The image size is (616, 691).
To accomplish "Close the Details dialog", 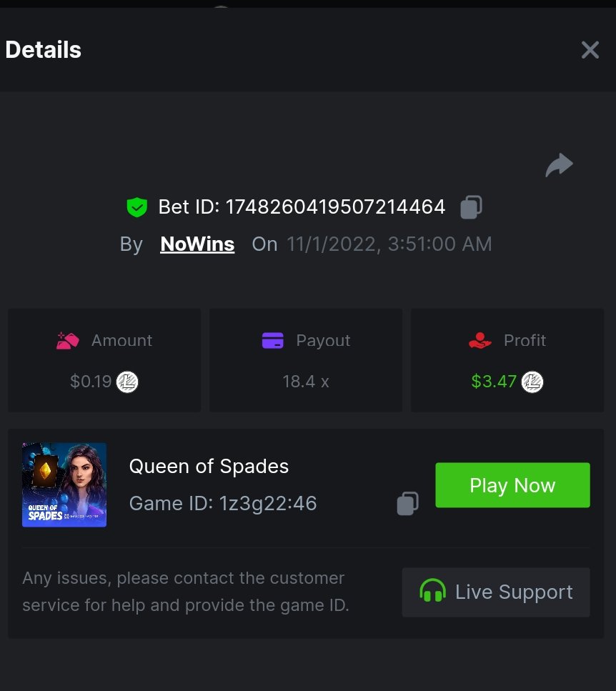I will click(x=590, y=50).
